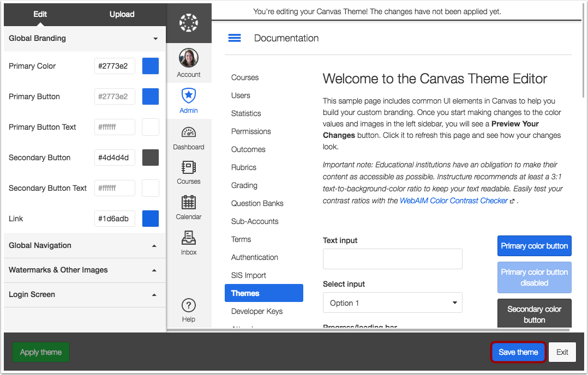The height and width of the screenshot is (375, 588).
Task: Click the Canvas logo icon
Action: [189, 23]
